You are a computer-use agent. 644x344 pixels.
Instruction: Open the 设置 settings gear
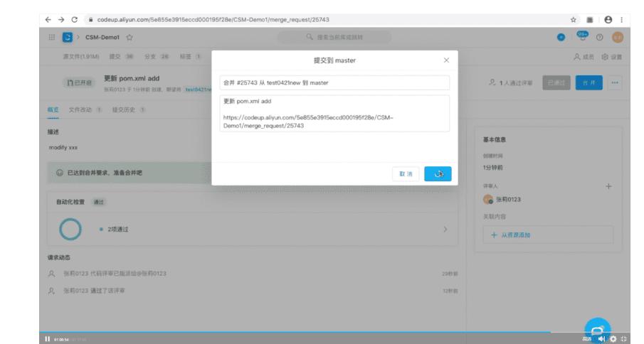point(612,57)
